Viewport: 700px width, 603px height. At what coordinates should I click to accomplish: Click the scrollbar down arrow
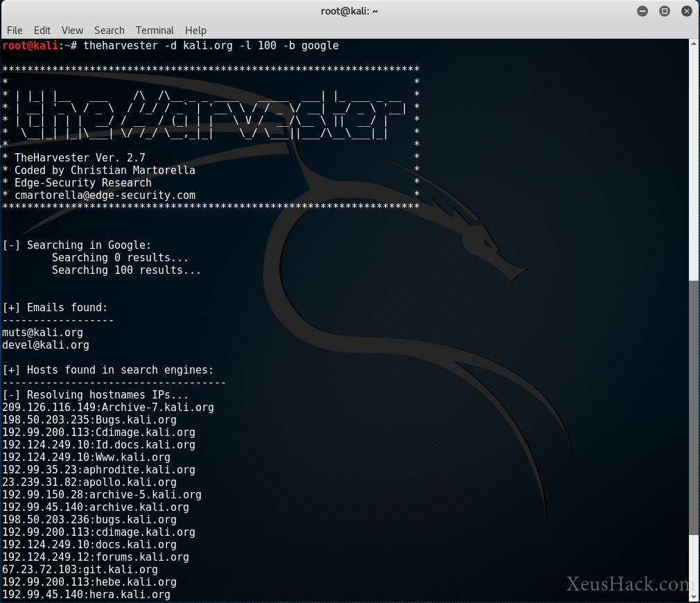693,596
